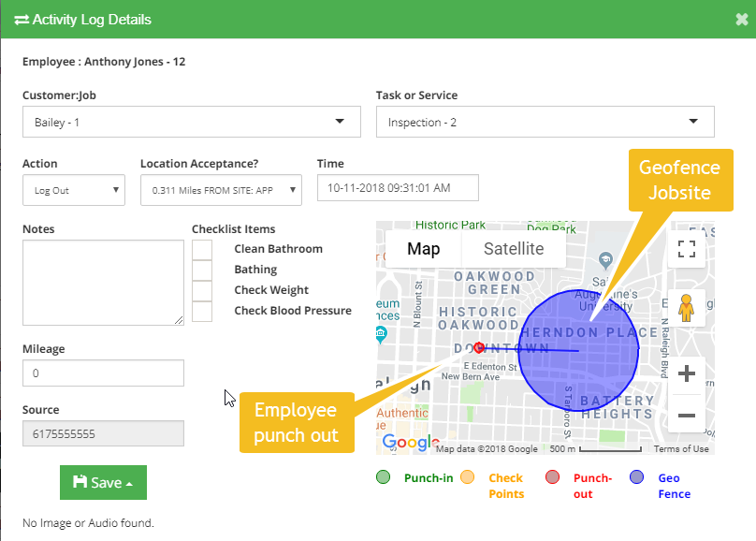Toggle fullscreen map view
This screenshot has height=541, width=756.
point(686,249)
